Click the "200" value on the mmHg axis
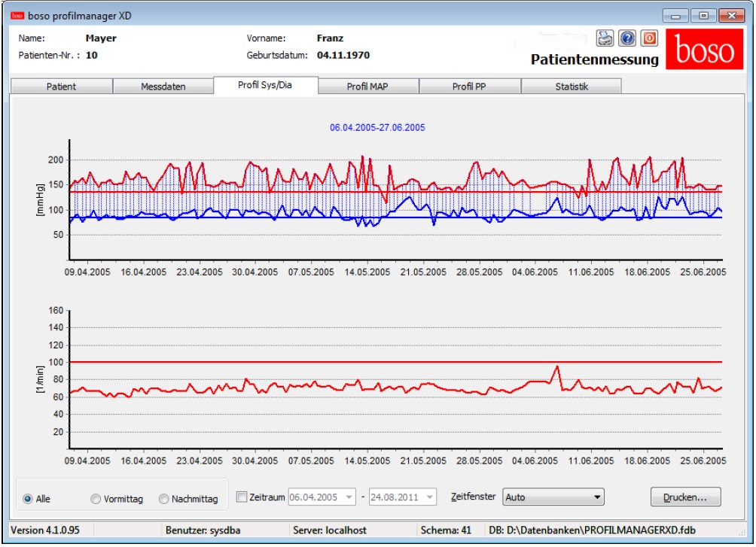 56,160
